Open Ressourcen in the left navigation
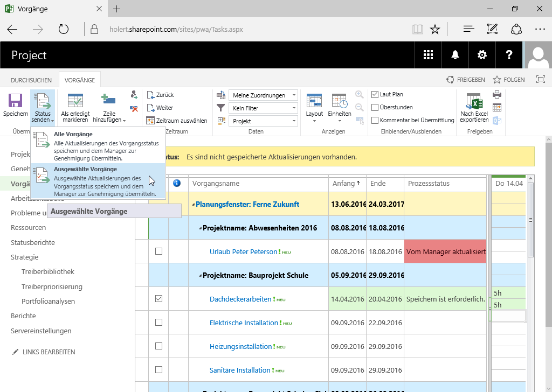Image resolution: width=552 pixels, height=392 pixels. (x=28, y=227)
